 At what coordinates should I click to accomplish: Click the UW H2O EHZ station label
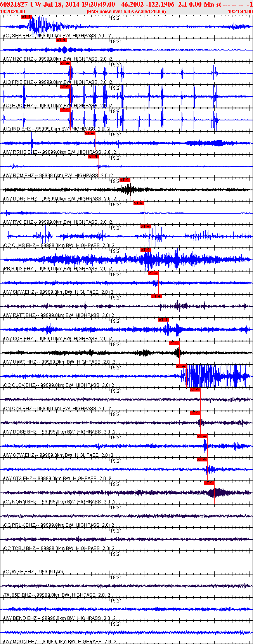click(x=18, y=59)
